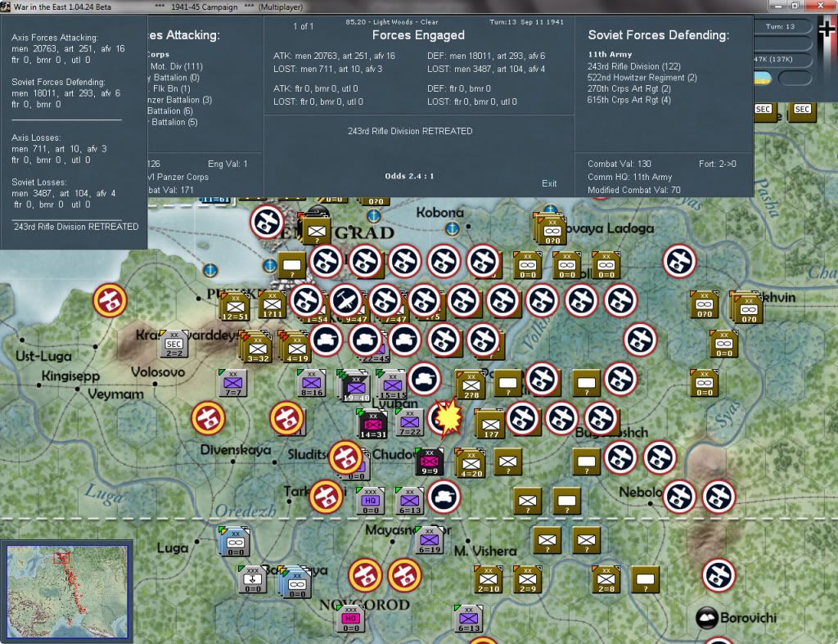Select the 615th Crps Art Rgt (4) entry
The height and width of the screenshot is (644, 838).
pyautogui.click(x=628, y=100)
